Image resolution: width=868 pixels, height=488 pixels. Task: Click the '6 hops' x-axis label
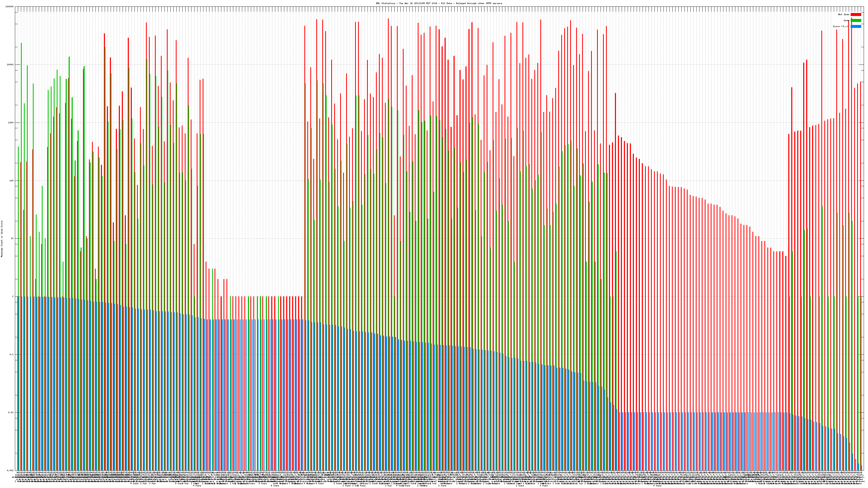click(275, 486)
